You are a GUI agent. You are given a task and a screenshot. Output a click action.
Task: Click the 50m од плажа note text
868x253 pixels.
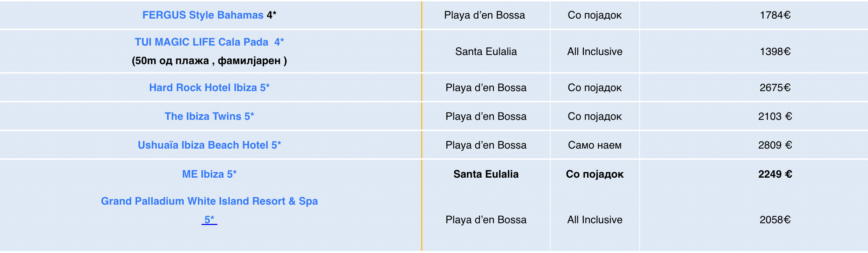click(x=209, y=61)
